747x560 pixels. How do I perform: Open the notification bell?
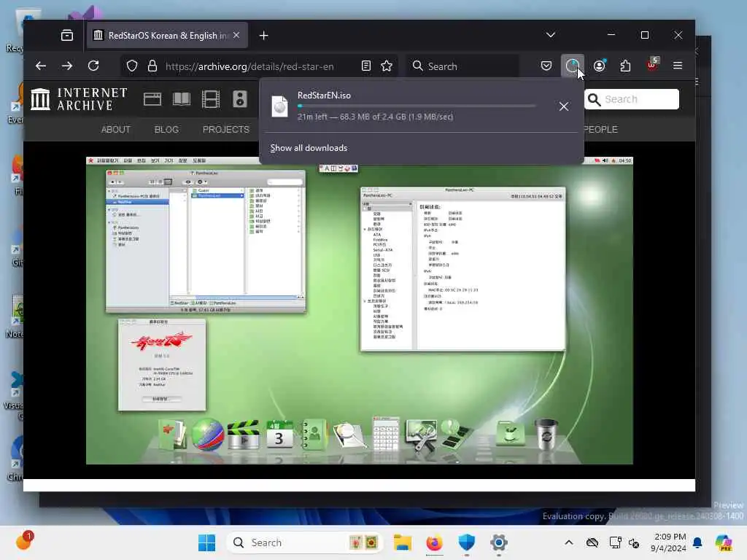[x=697, y=542]
